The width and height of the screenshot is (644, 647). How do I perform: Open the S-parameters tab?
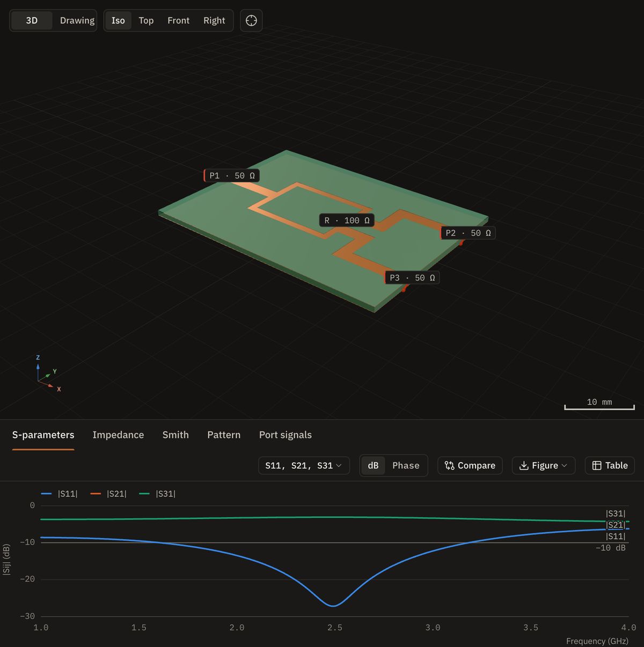(x=43, y=435)
